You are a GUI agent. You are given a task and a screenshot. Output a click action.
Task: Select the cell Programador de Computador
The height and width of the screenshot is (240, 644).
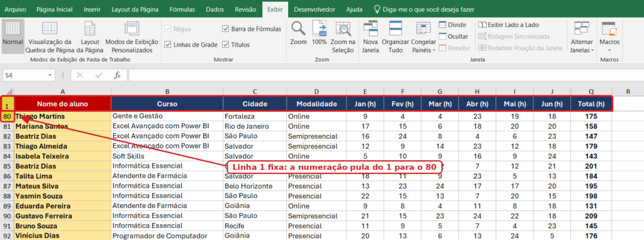click(167, 236)
